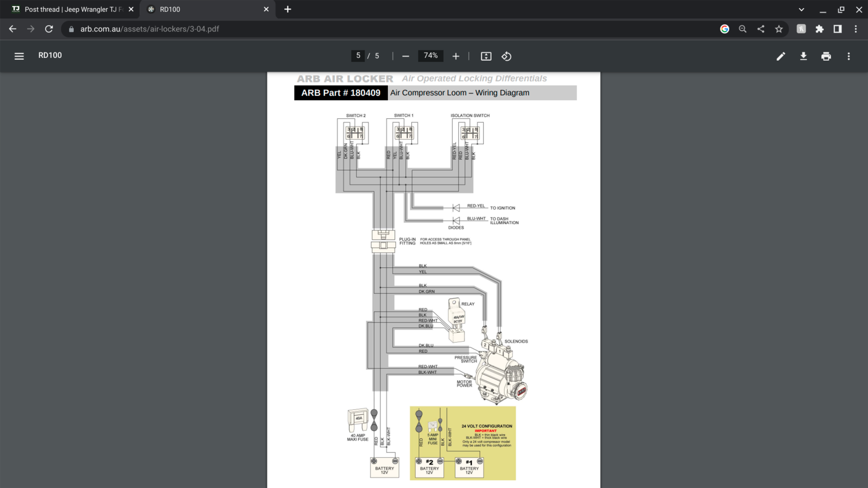
Task: Click the page number input field
Action: pyautogui.click(x=358, y=56)
